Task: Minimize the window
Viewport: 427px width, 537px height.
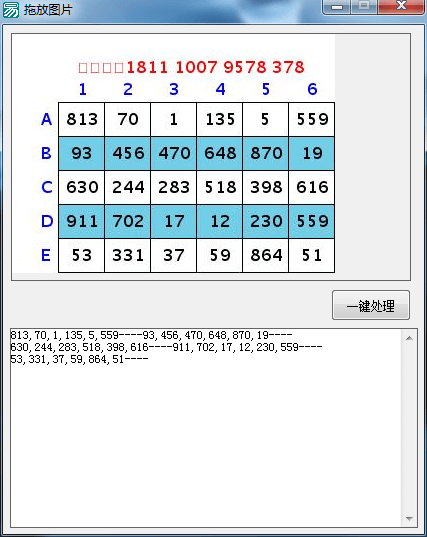Action: [337, 6]
